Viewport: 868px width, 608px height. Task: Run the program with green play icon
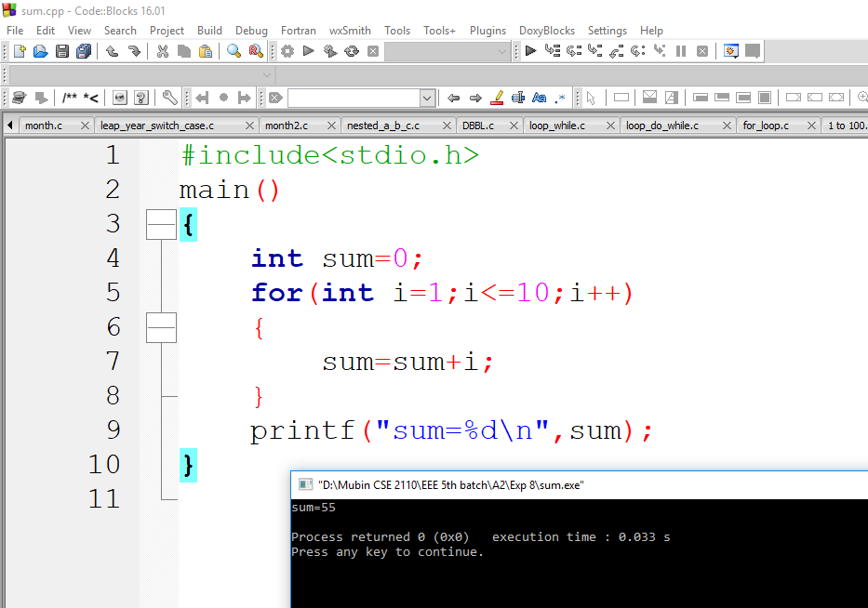tap(308, 51)
